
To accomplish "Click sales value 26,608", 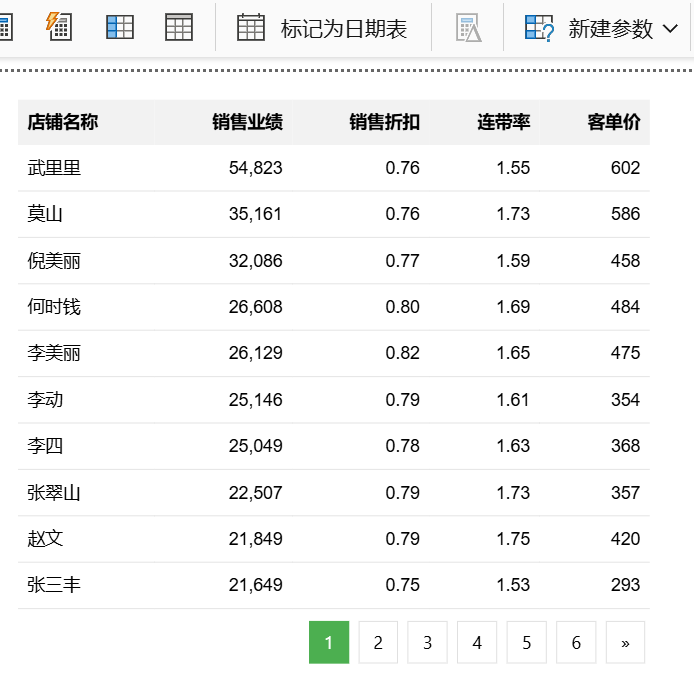I will point(255,307).
